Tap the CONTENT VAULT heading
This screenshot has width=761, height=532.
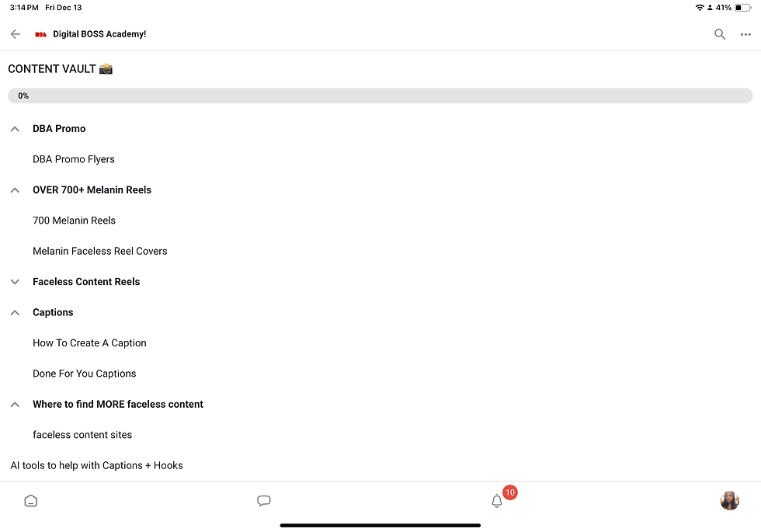click(x=61, y=69)
